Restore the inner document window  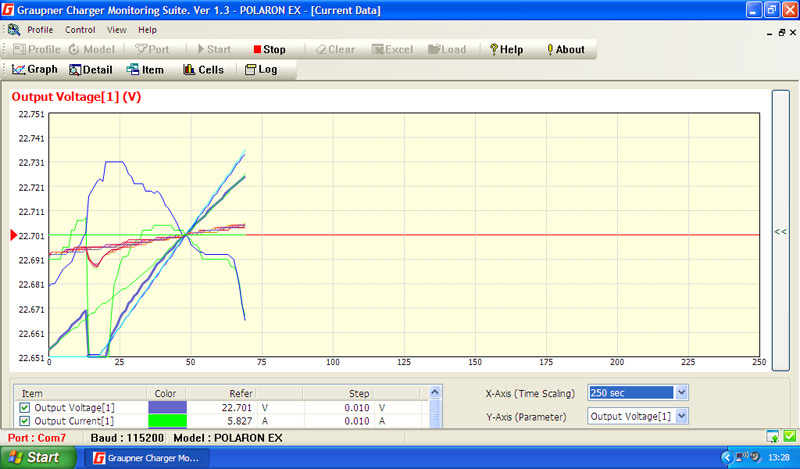tap(781, 33)
